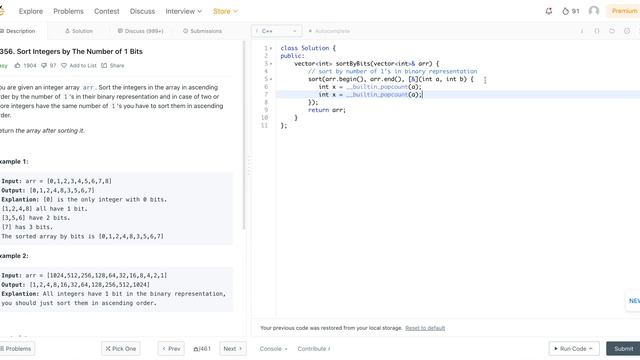Click code line 7 in the editor

click(x=458, y=95)
